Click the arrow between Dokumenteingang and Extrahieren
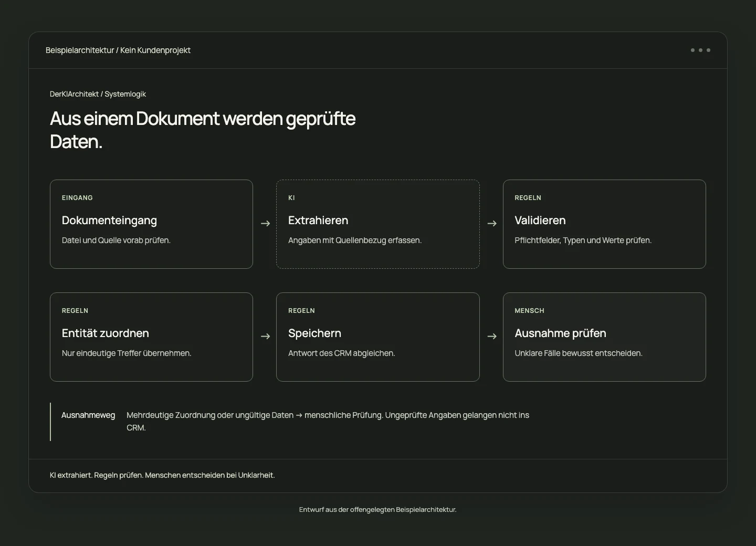 (265, 224)
